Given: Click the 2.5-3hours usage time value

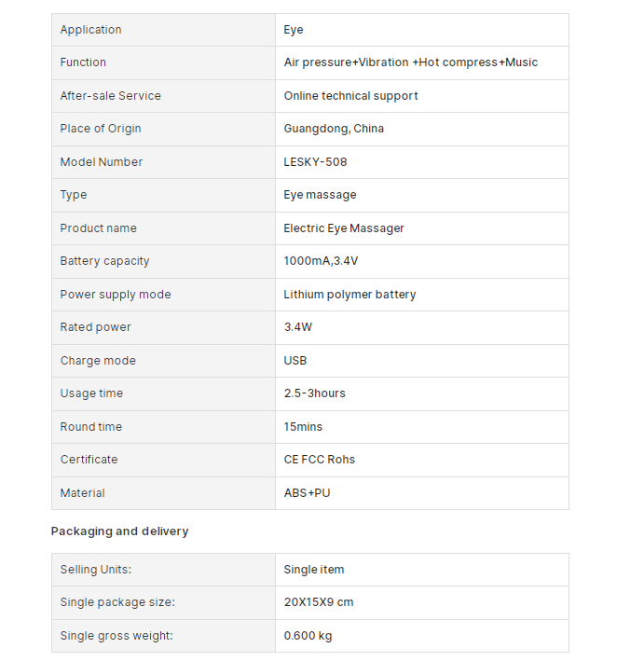Looking at the screenshot, I should click(x=315, y=393).
